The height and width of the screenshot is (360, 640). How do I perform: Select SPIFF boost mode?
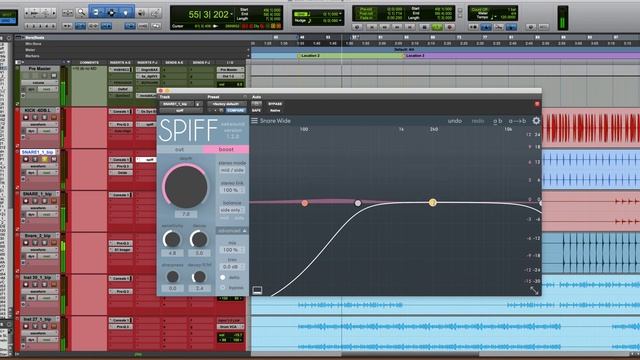(226, 149)
